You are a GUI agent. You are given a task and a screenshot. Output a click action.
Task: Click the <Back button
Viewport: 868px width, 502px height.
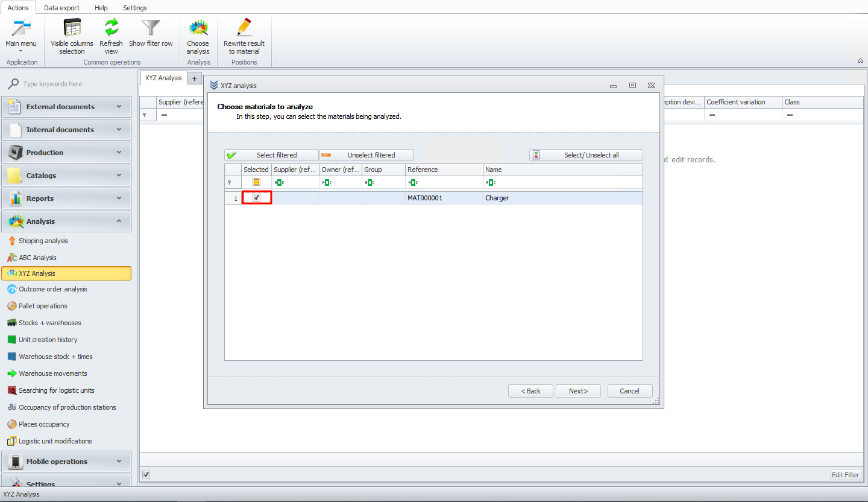530,391
